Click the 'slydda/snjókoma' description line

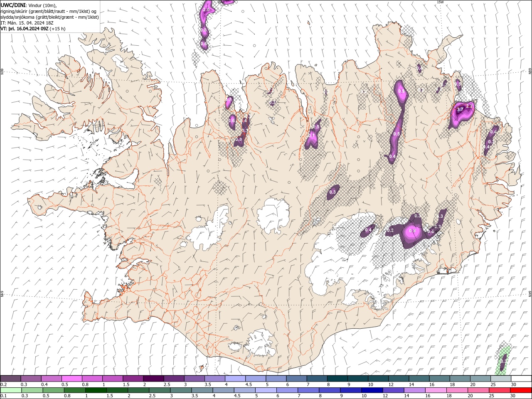click(x=49, y=17)
